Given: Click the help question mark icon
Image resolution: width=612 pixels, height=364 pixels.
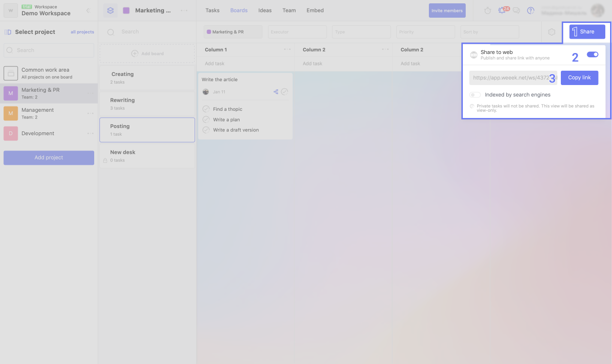Looking at the screenshot, I should click(530, 11).
